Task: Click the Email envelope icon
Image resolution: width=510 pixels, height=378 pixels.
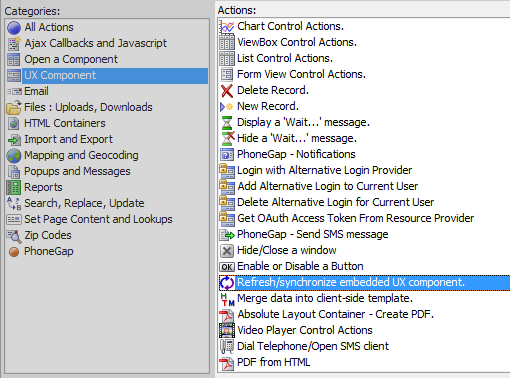Action: click(14, 91)
